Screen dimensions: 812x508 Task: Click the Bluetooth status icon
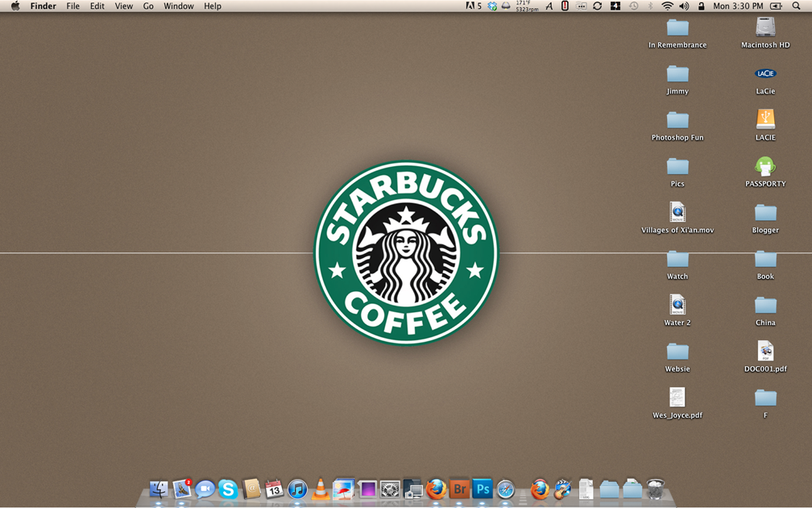pyautogui.click(x=650, y=6)
